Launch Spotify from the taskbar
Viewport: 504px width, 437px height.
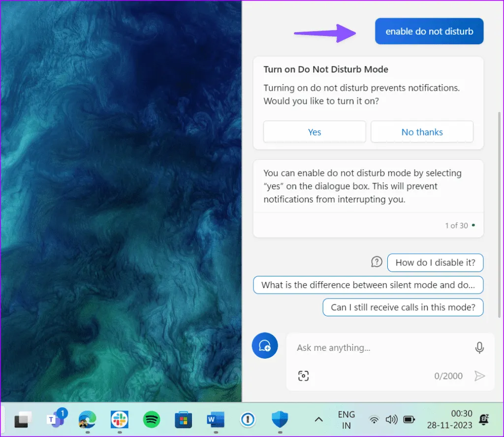[x=152, y=419]
